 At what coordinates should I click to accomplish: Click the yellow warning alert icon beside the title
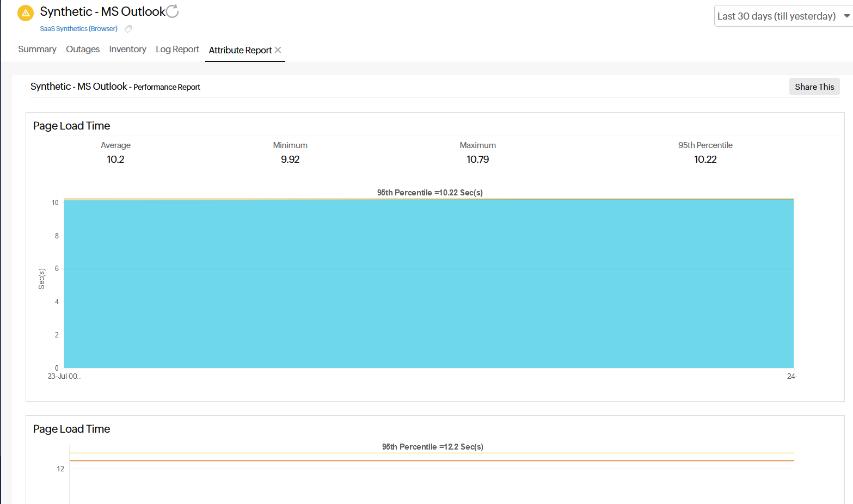point(25,12)
